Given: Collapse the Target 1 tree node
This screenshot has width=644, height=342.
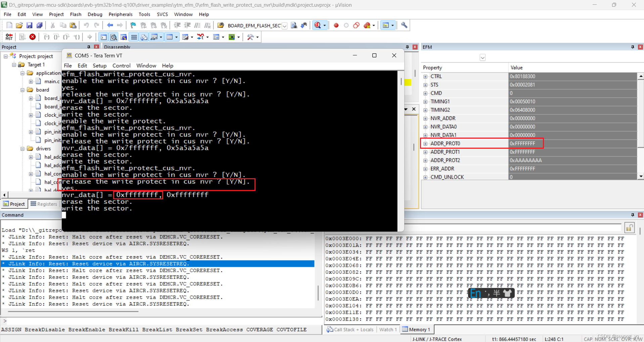Looking at the screenshot, I should click(x=14, y=65).
